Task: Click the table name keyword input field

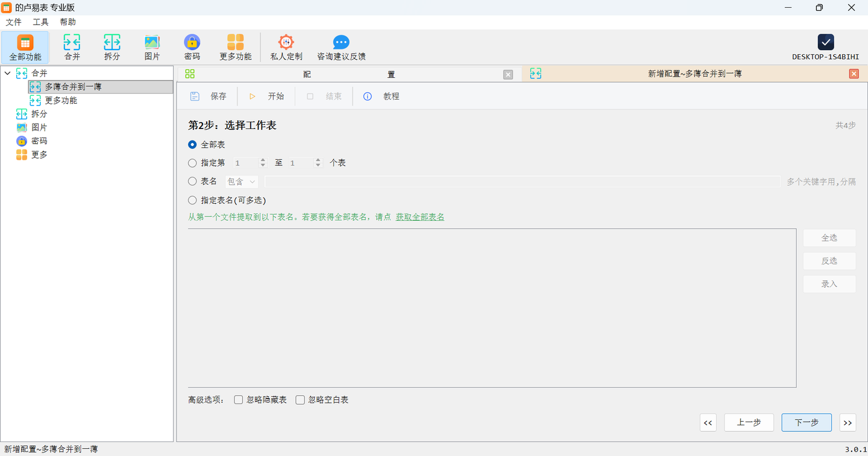Action: coord(523,182)
